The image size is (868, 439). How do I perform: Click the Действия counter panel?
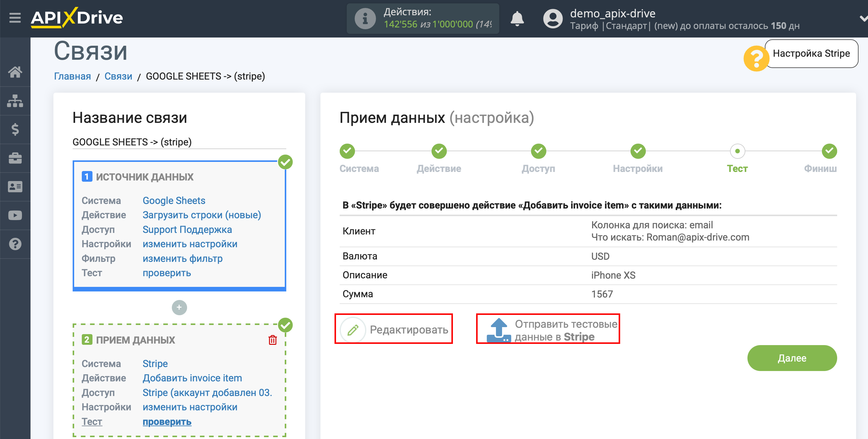click(423, 19)
